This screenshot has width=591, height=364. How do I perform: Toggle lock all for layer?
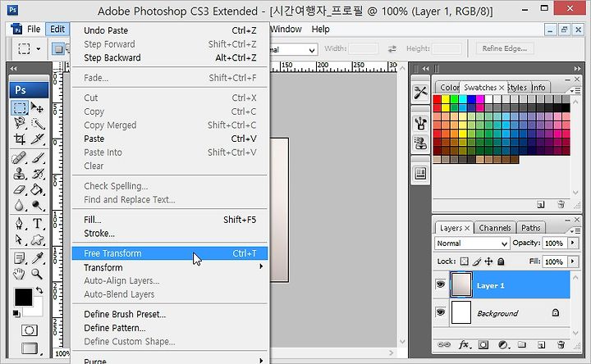tap(501, 262)
